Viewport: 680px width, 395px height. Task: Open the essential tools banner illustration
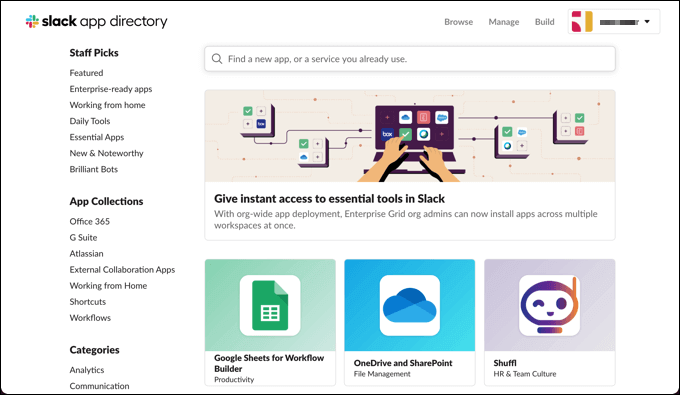click(410, 136)
